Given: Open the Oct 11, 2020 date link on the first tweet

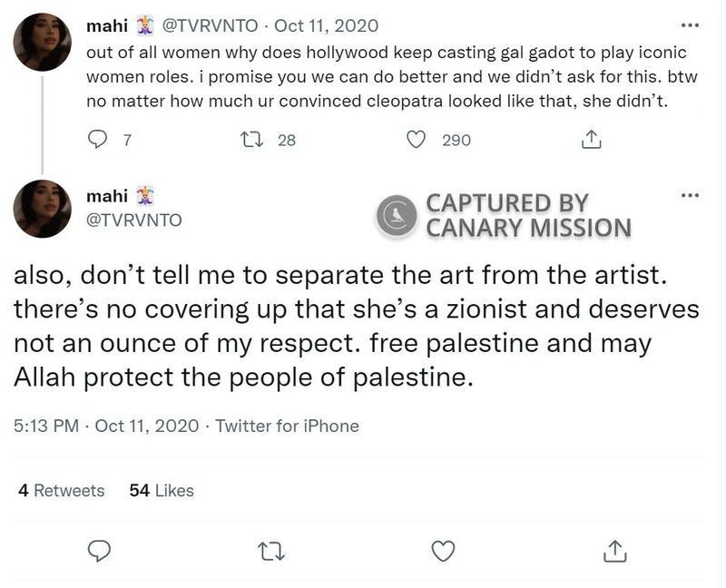Looking at the screenshot, I should click(x=327, y=26).
